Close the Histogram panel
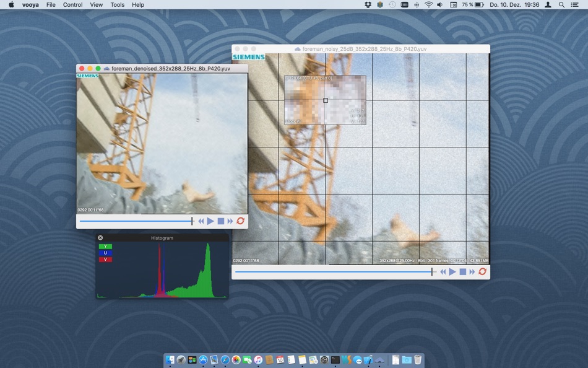Screen dimensions: 588x368 pos(100,238)
